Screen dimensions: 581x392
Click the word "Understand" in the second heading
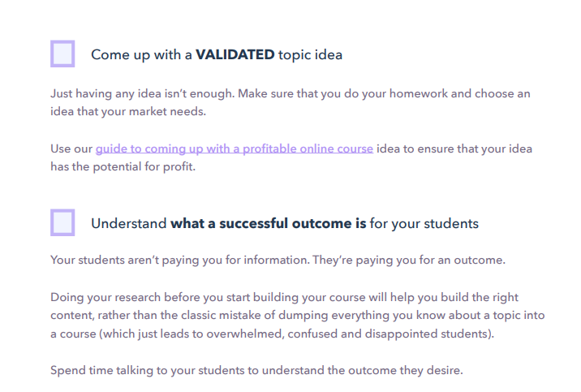129,224
